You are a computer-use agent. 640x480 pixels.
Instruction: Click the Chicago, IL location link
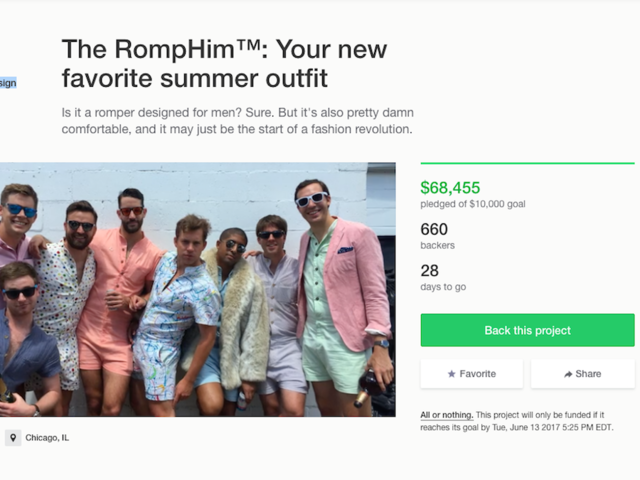pos(47,438)
